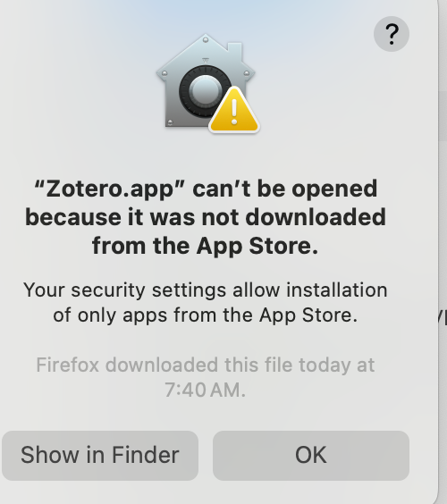Click the "of only apps from the App Store." line
The width and height of the screenshot is (447, 504).
205,315
